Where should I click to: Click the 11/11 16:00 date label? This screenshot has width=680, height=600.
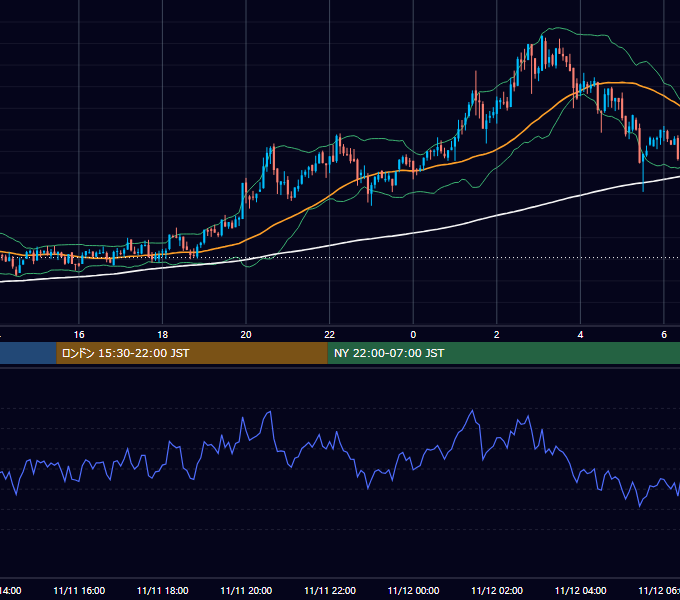(x=79, y=590)
